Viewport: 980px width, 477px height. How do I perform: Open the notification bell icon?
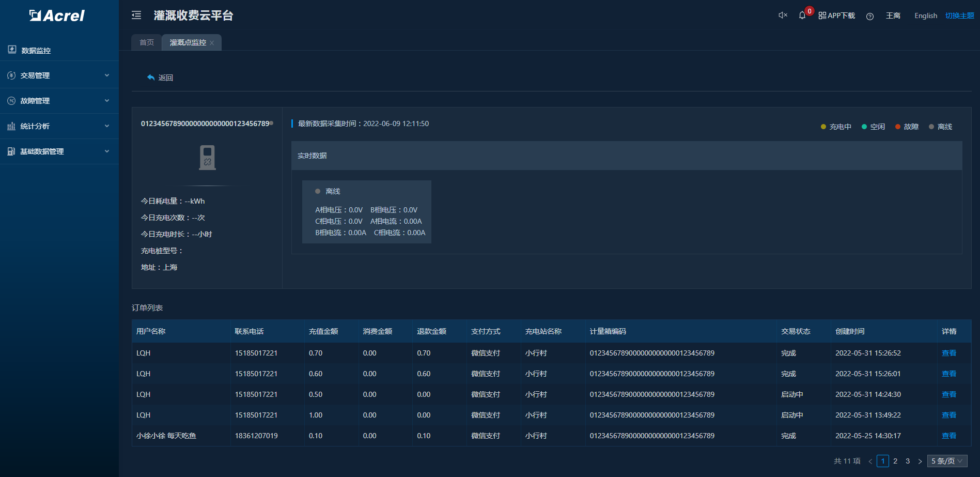click(802, 16)
